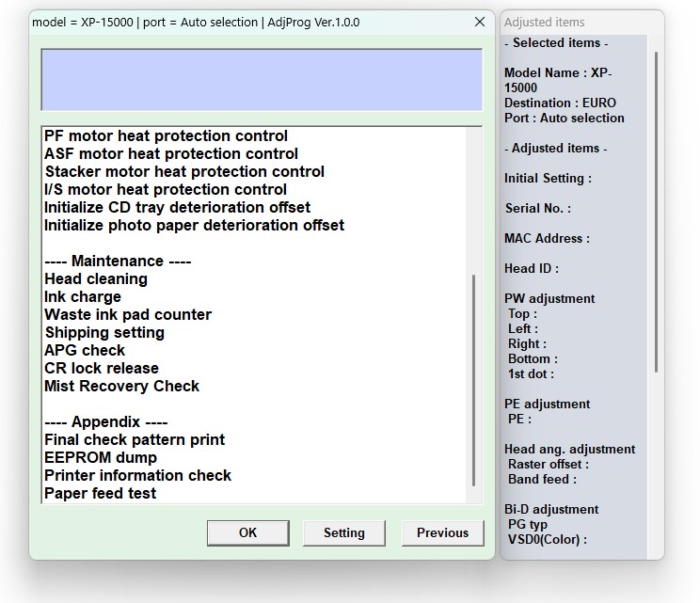Screen dimensions: 700x603
Task: Select the Head cleaning item
Action: coord(96,278)
